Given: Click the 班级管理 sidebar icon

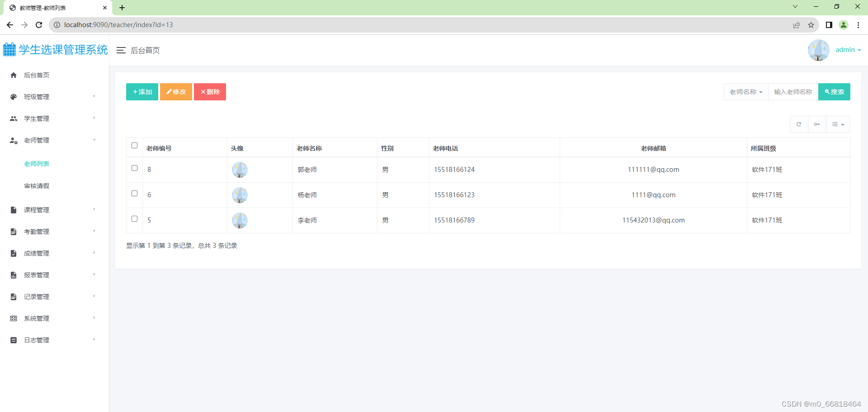Looking at the screenshot, I should pyautogui.click(x=14, y=96).
